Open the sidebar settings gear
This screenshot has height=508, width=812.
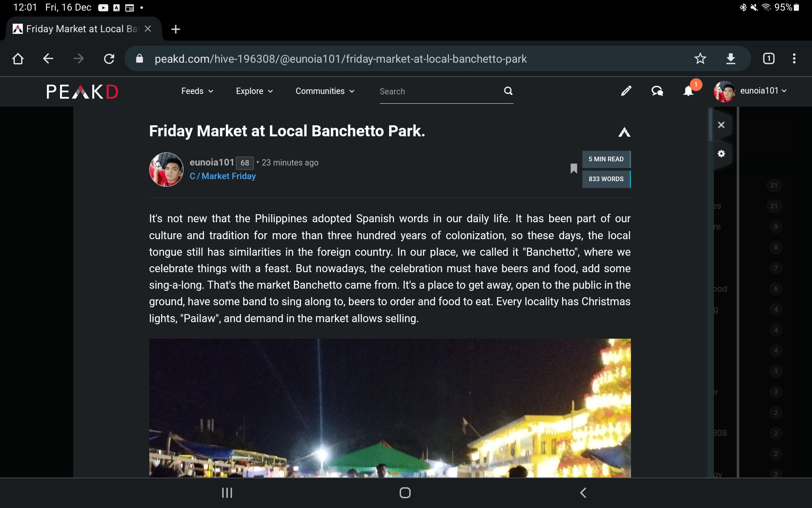click(721, 154)
